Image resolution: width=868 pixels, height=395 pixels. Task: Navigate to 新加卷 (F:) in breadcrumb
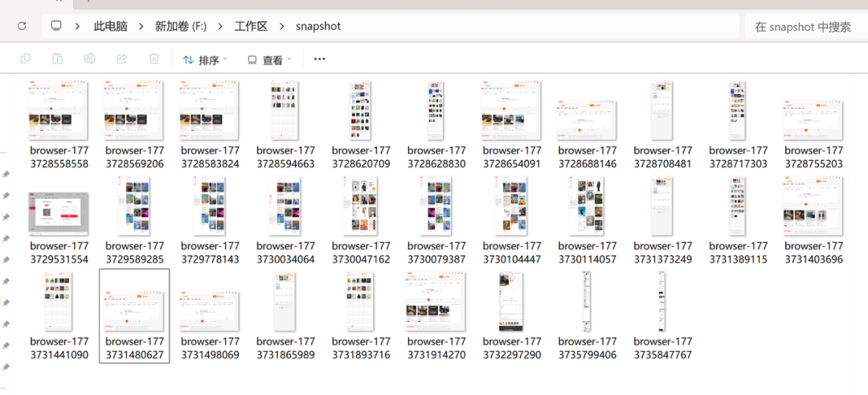point(181,26)
